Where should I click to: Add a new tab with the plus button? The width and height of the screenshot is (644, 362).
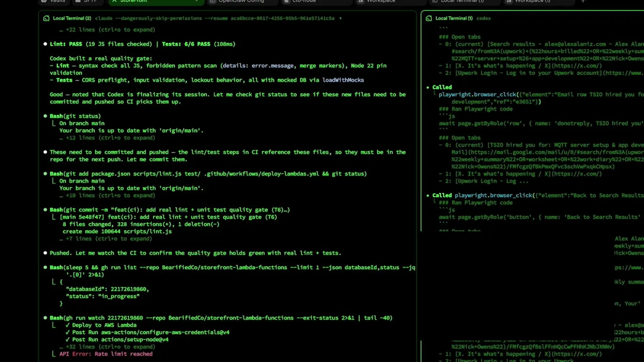(583, 2)
